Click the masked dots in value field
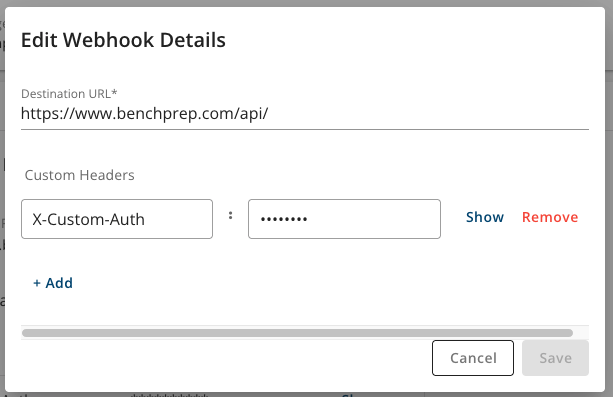Viewport: 613px width, 397px height. [284, 219]
